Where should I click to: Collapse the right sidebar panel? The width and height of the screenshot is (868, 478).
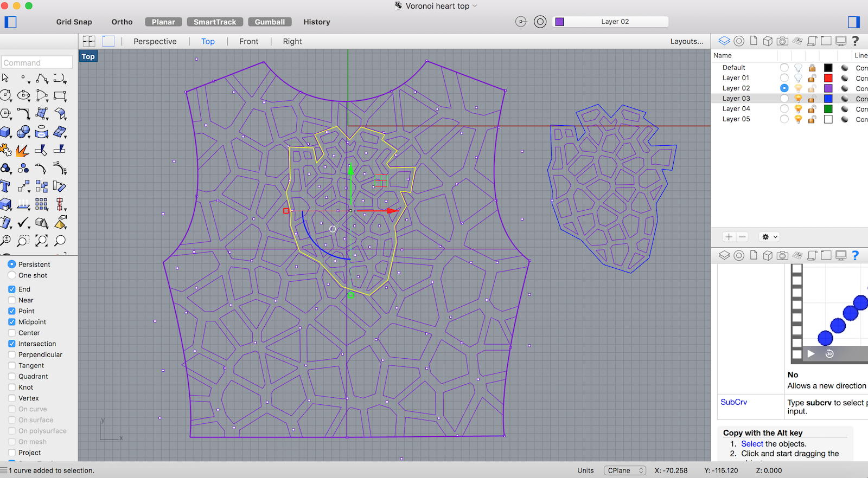tap(854, 22)
